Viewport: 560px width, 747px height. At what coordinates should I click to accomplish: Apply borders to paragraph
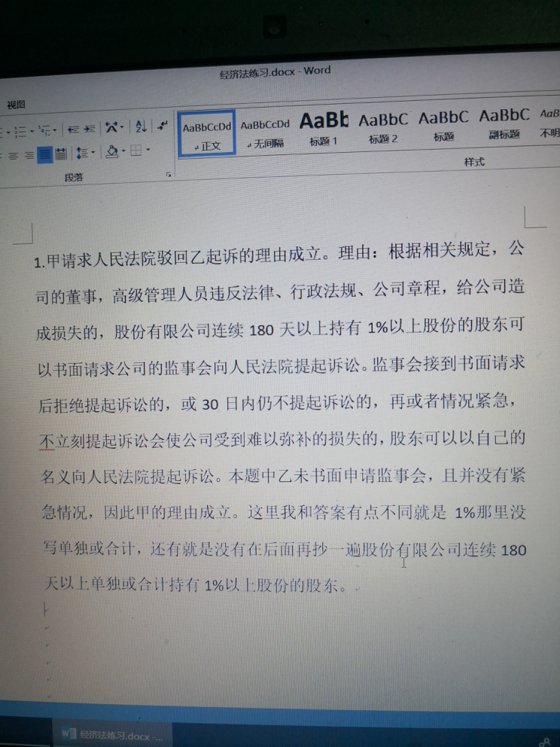coord(136,151)
